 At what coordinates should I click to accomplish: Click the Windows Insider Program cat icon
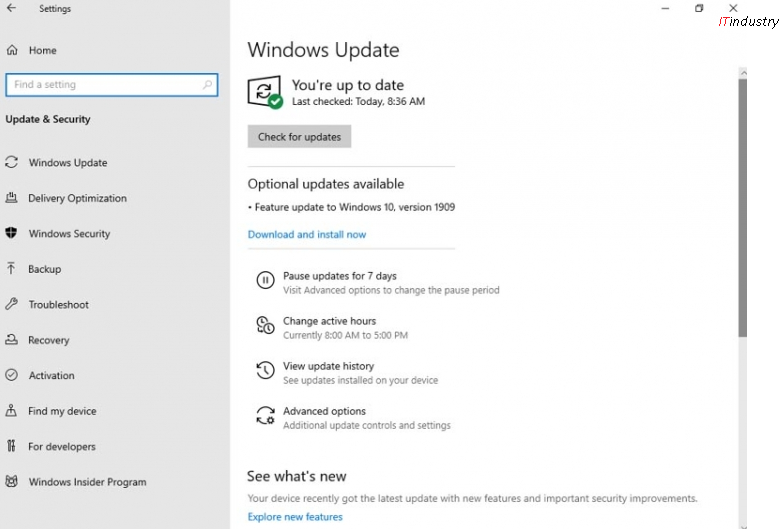point(11,481)
